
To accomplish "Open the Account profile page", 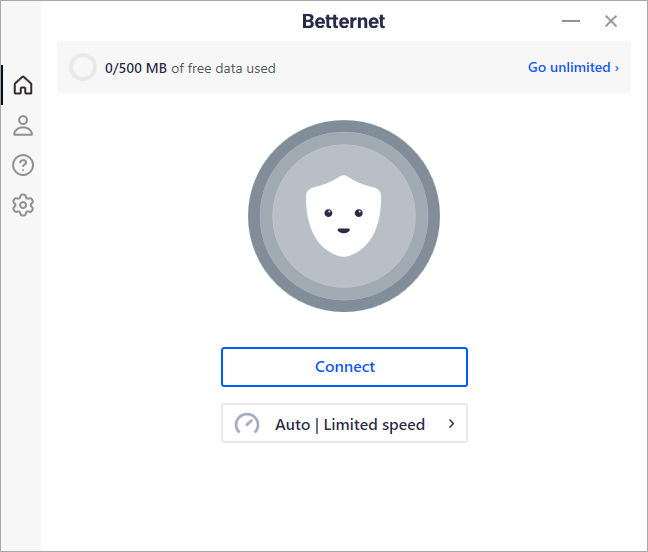I will [x=23, y=125].
